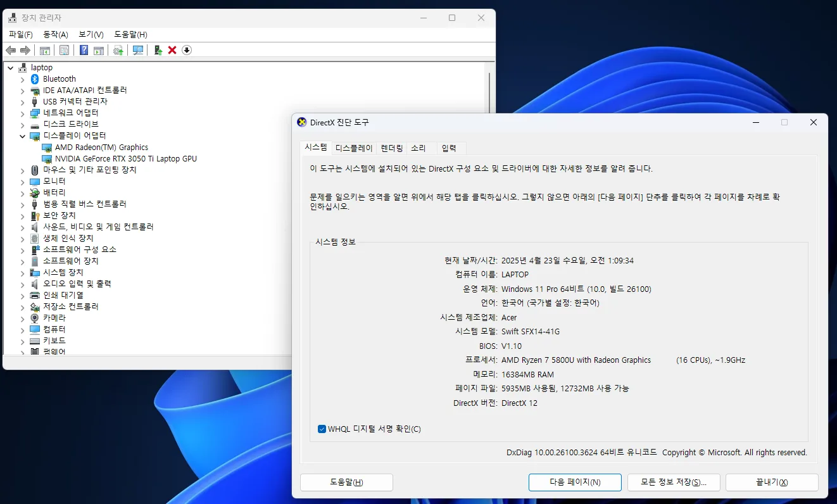Click the Update device driver toolbar icon
The width and height of the screenshot is (837, 504).
click(x=118, y=50)
